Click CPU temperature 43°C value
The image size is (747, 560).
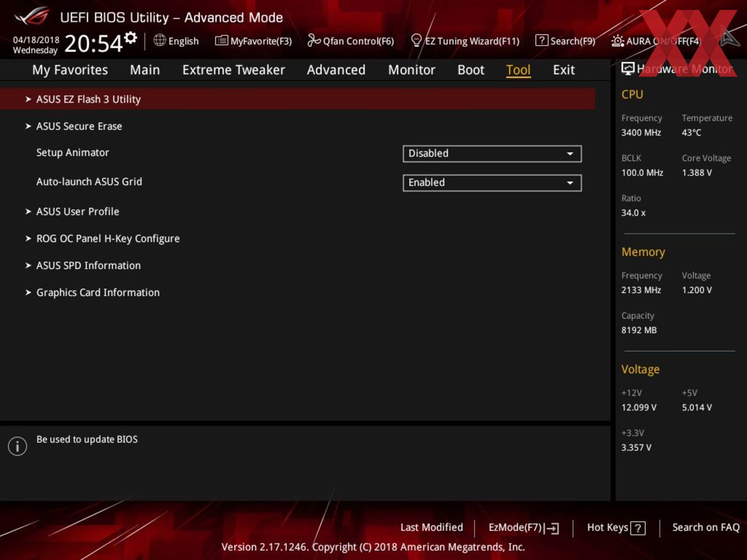(692, 132)
